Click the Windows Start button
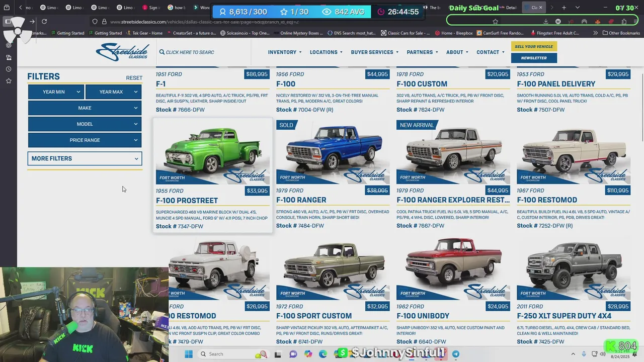Screen dimensions: 644x362 click(189, 354)
